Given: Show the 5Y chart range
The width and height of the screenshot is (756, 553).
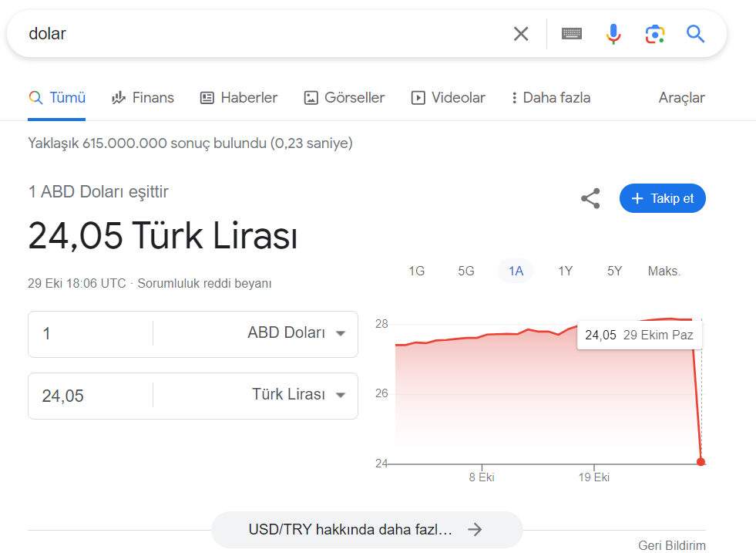Looking at the screenshot, I should tap(614, 271).
